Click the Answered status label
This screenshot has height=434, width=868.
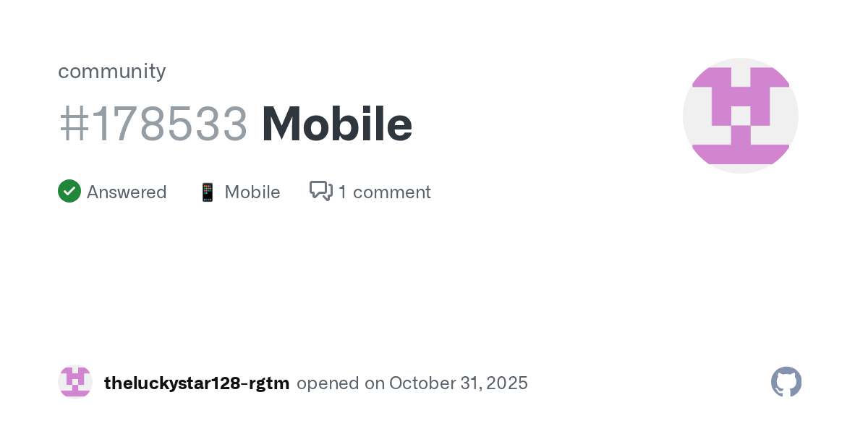127,192
